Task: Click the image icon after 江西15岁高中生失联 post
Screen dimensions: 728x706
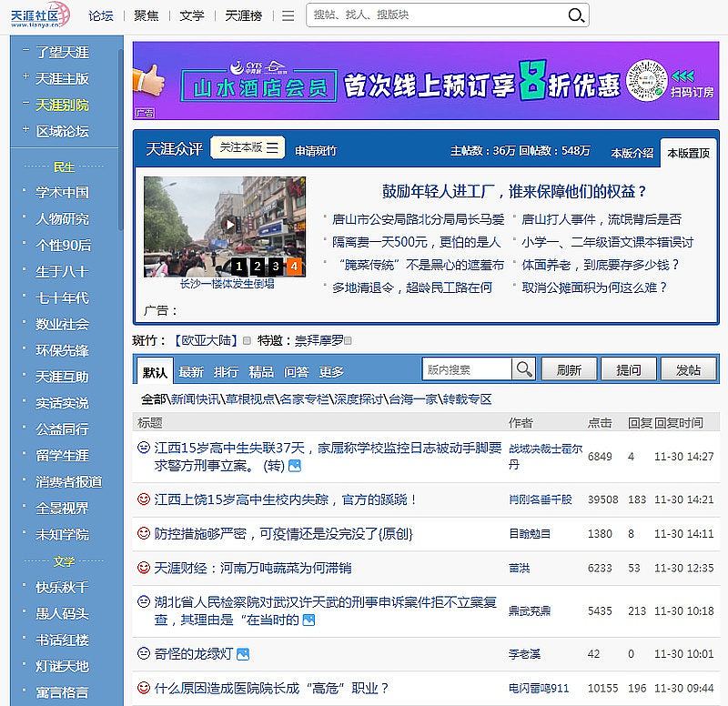Action: click(x=295, y=466)
